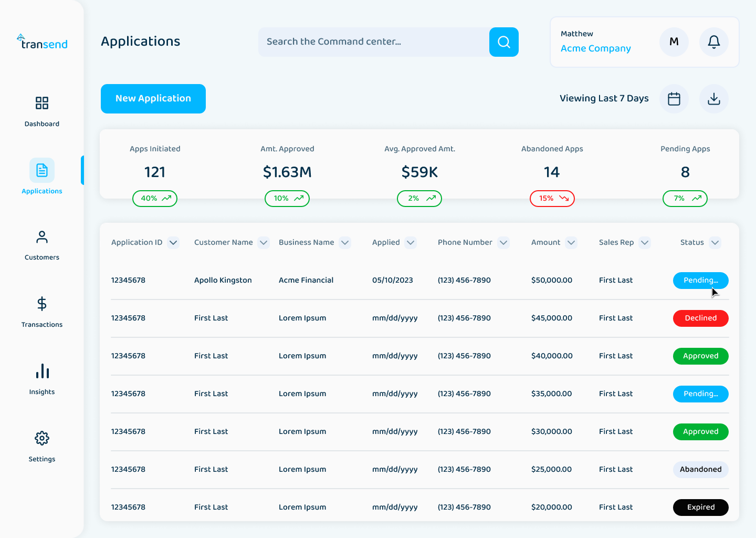Go to Dashboard menu label

tap(42, 124)
